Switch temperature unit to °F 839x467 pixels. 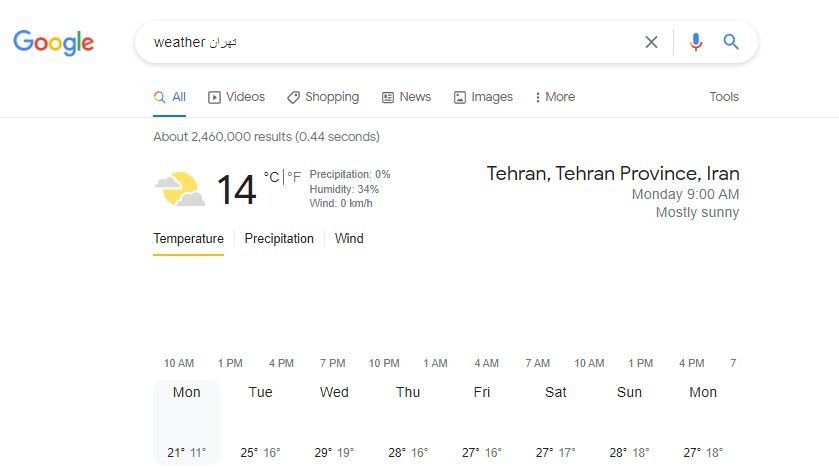click(294, 177)
